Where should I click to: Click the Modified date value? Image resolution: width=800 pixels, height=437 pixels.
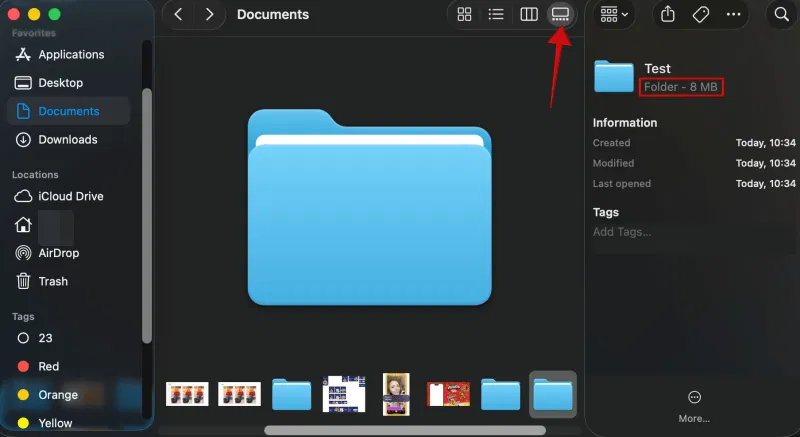click(765, 163)
